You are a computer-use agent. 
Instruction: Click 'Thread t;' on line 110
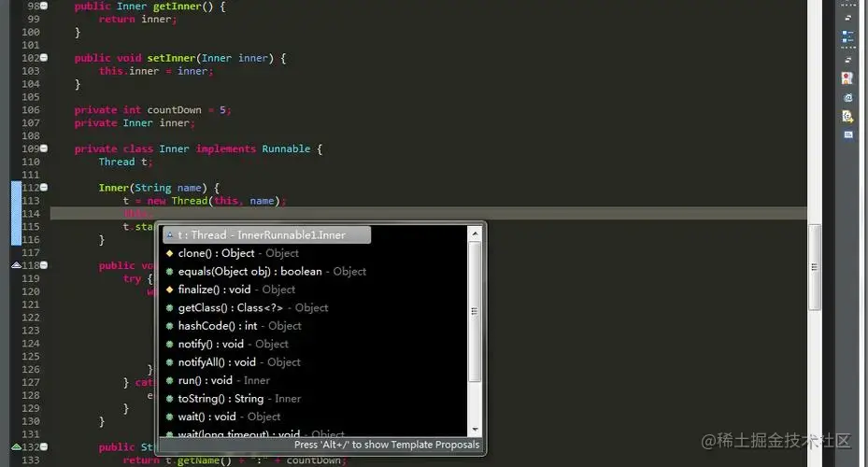coord(125,162)
